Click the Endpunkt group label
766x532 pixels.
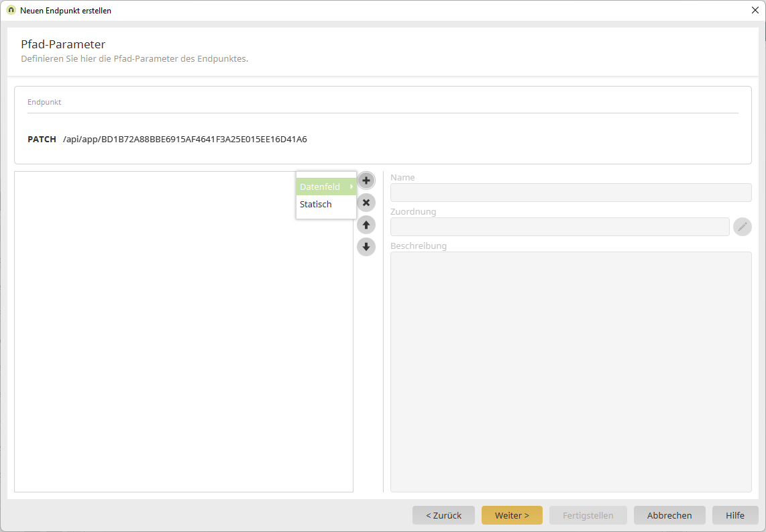44,102
